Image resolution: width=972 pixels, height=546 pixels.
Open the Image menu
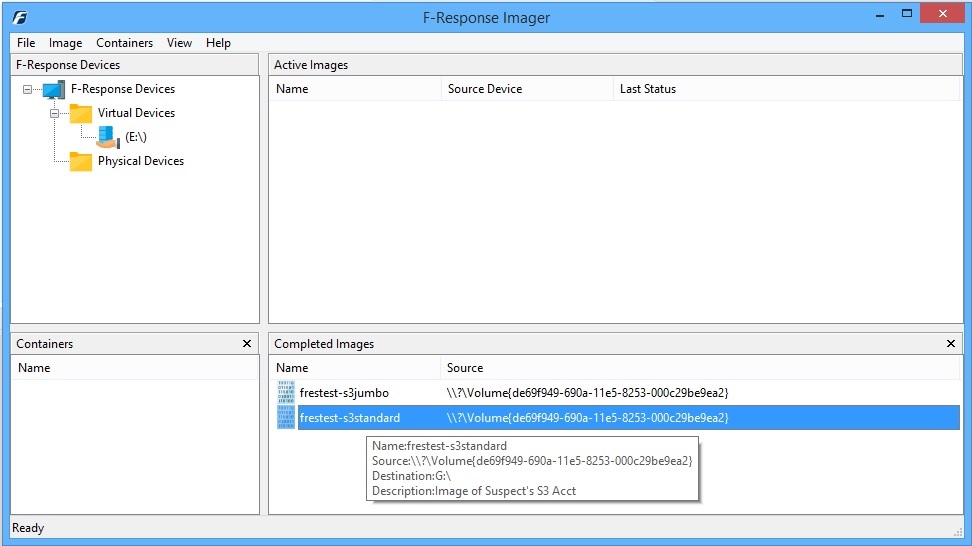tap(66, 43)
